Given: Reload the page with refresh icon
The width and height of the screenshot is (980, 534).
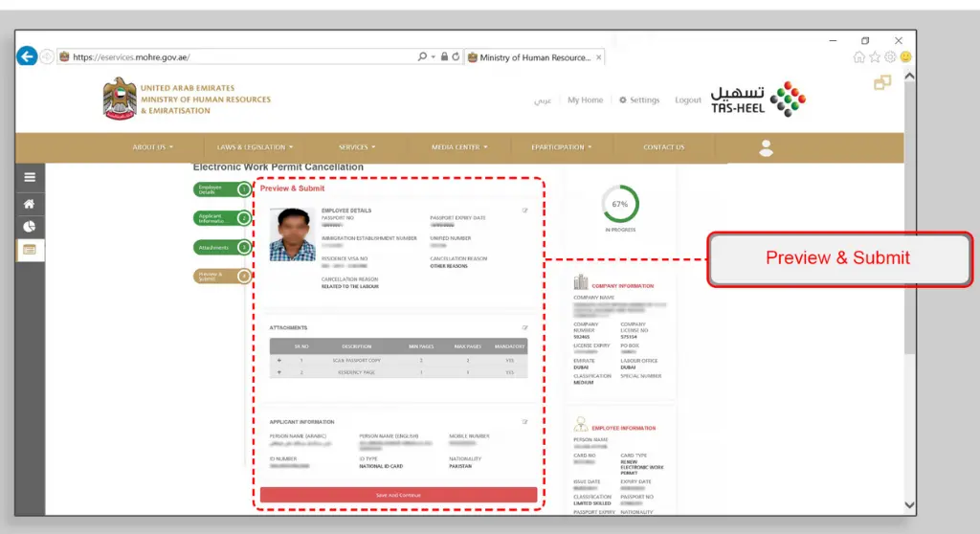Looking at the screenshot, I should [x=456, y=56].
